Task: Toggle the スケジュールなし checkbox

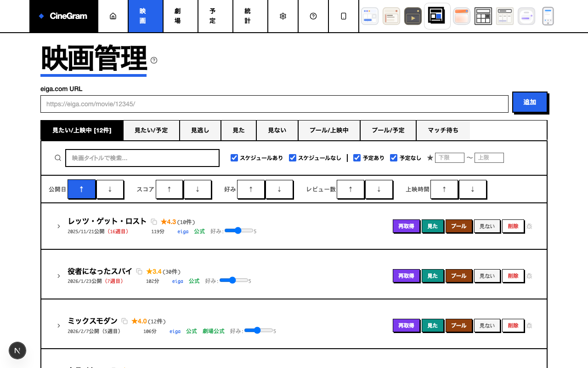Action: pyautogui.click(x=293, y=158)
